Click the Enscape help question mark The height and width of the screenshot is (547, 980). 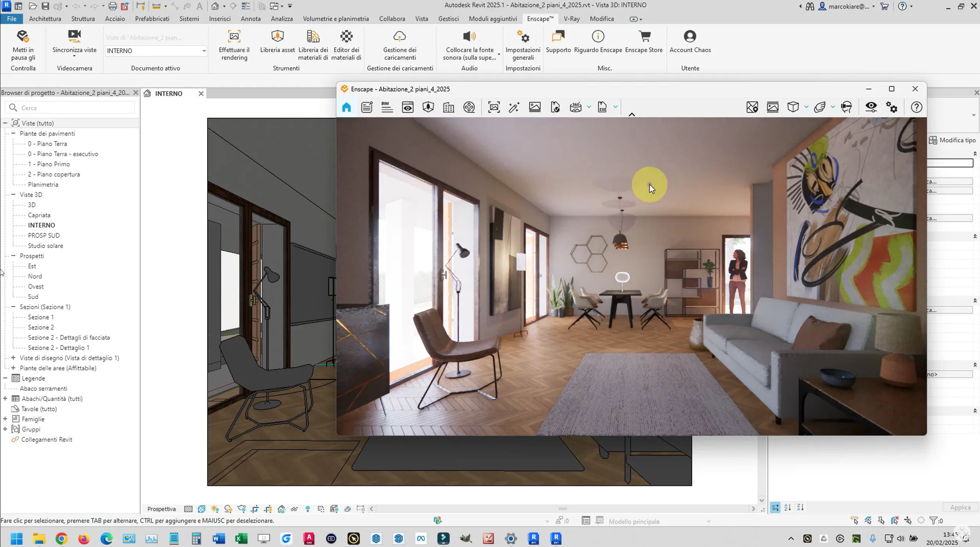[x=916, y=107]
